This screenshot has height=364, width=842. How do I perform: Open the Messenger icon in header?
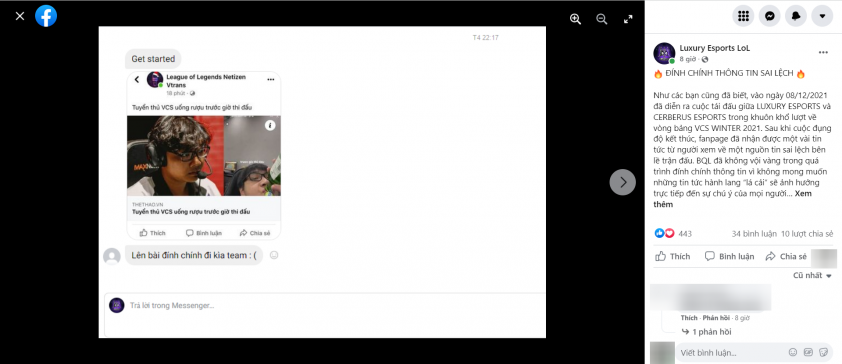(770, 16)
